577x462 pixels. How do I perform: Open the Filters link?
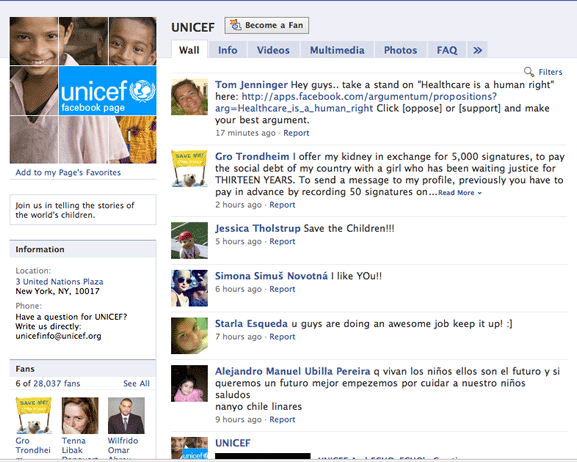point(550,72)
